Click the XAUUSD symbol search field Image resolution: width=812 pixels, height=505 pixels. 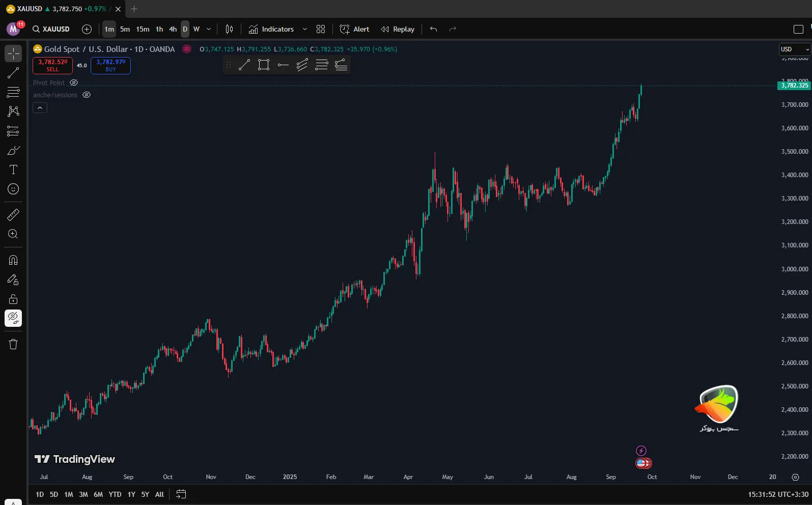51,29
